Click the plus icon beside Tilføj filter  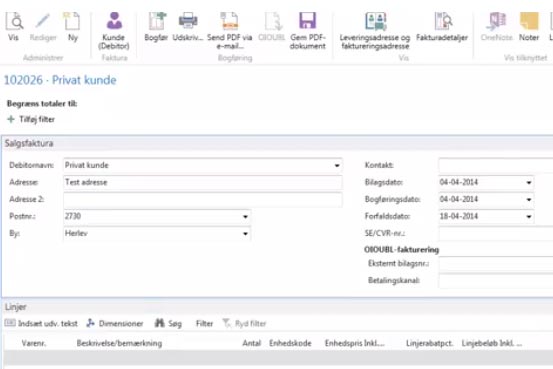click(11, 119)
